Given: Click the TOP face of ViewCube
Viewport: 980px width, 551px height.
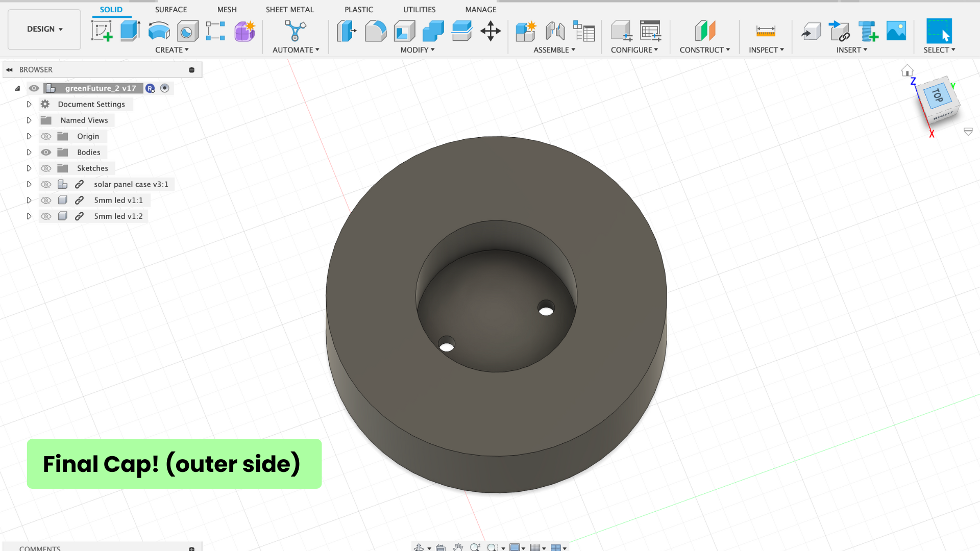Looking at the screenshot, I should click(x=937, y=95).
